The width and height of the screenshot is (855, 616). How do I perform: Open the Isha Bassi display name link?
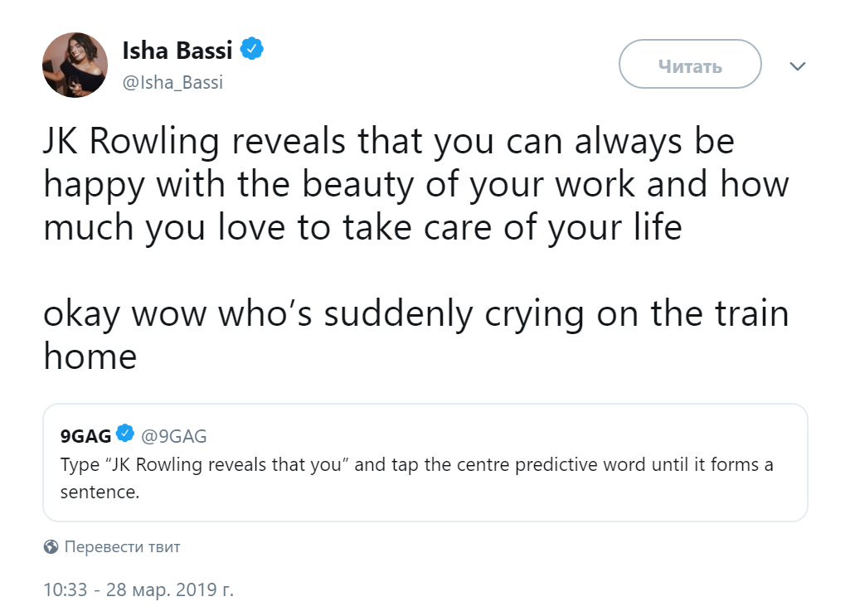click(x=177, y=50)
